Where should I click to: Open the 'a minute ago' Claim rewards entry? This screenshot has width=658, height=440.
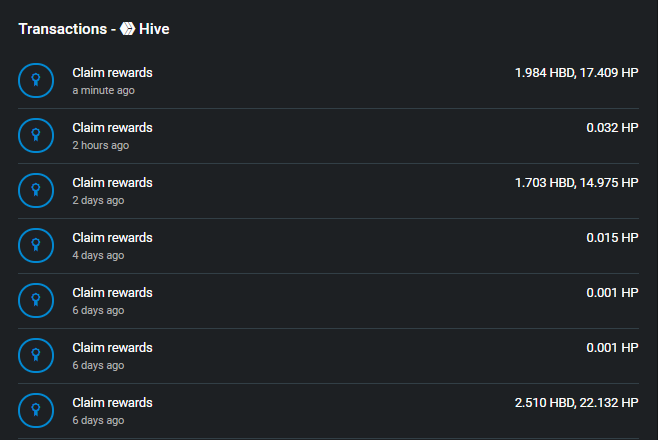tap(328, 81)
